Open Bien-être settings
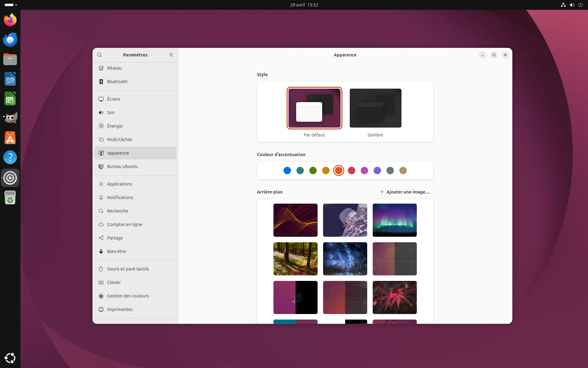This screenshot has height=368, width=588. [135, 251]
